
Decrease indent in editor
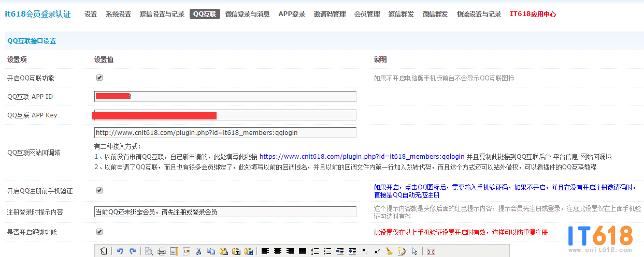point(352,251)
